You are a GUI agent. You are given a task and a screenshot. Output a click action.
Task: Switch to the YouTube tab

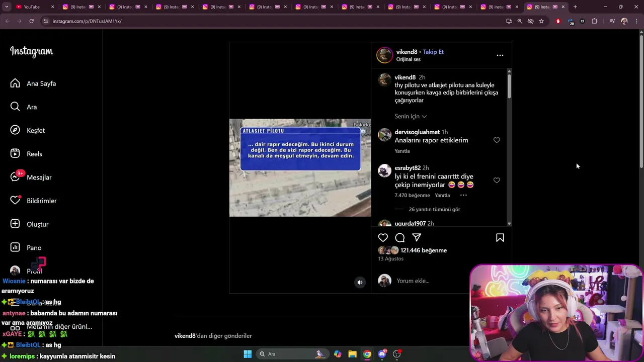(34, 7)
